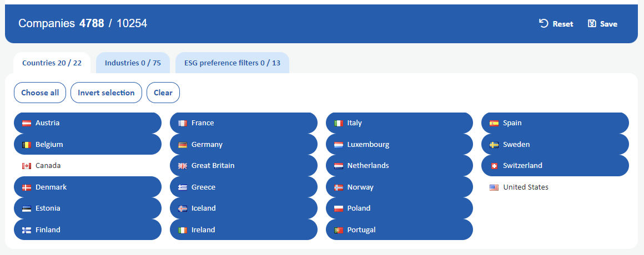This screenshot has height=255, width=644.
Task: Clear all selected countries
Action: click(x=163, y=93)
